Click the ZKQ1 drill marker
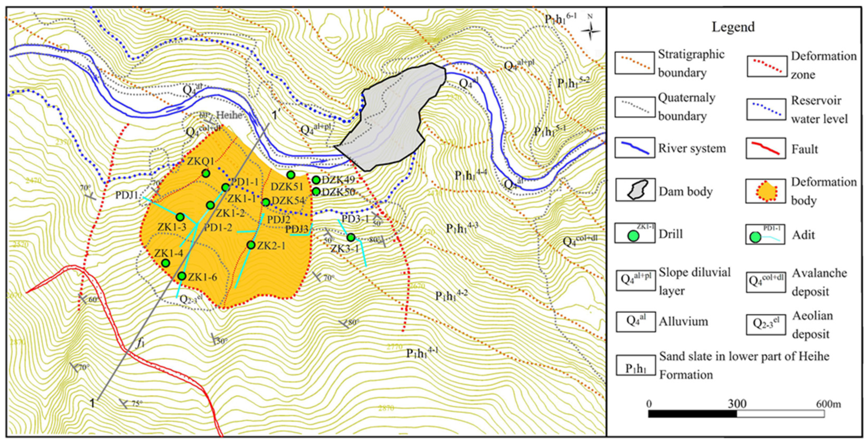 click(x=205, y=173)
